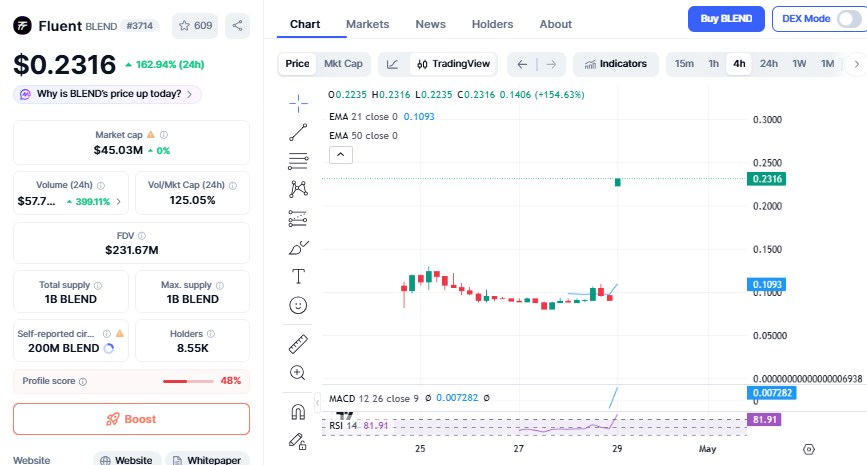Image resolution: width=867 pixels, height=465 pixels.
Task: Select the crosshair cursor tool
Action: pyautogui.click(x=298, y=103)
